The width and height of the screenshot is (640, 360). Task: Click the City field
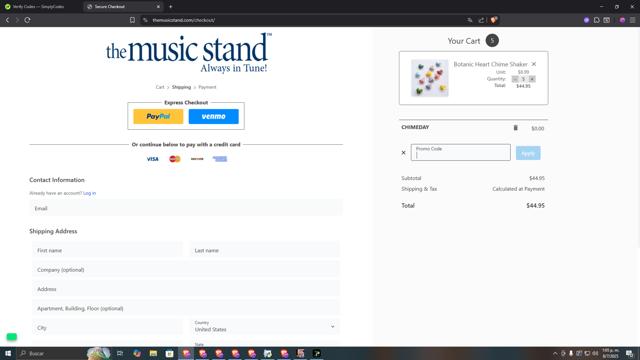(107, 328)
